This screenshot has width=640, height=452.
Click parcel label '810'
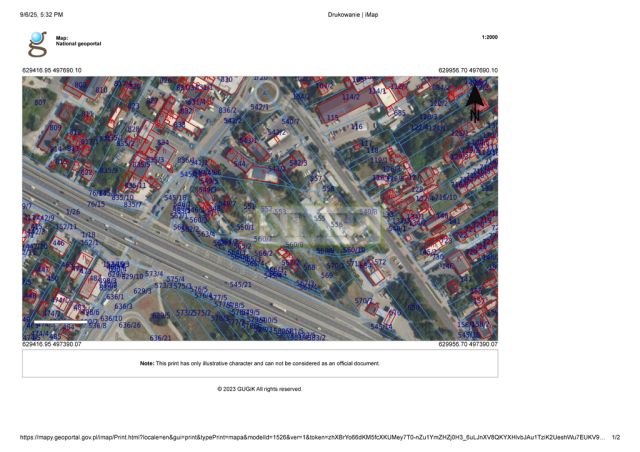click(101, 90)
